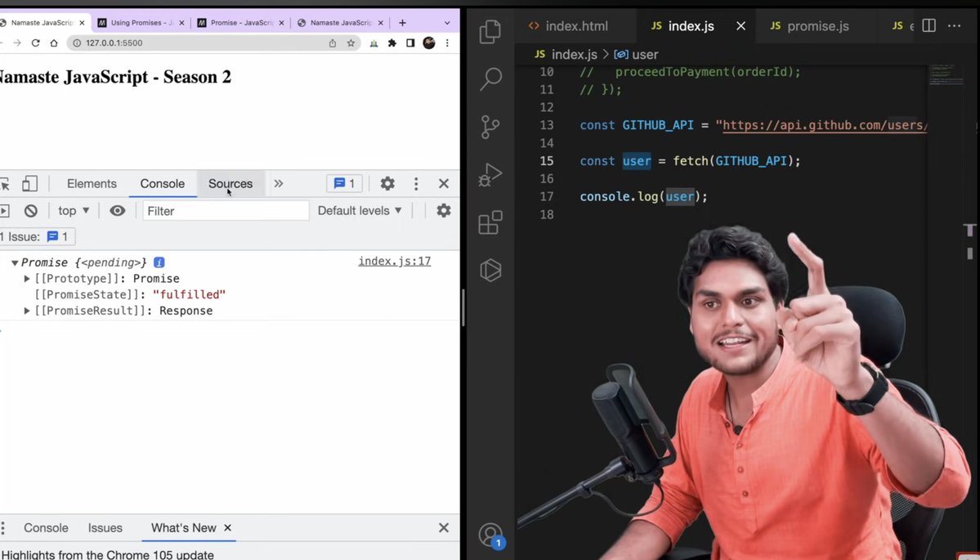
Task: Open VS Code Search view
Action: 490,78
